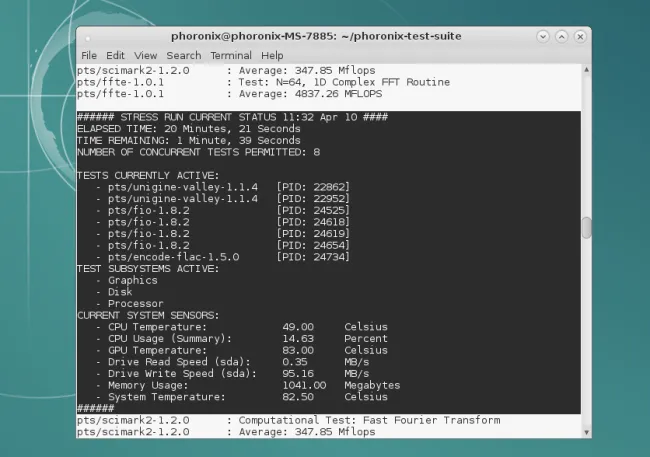The height and width of the screenshot is (457, 650).
Task: Open the Edit menu
Action: [x=115, y=56]
